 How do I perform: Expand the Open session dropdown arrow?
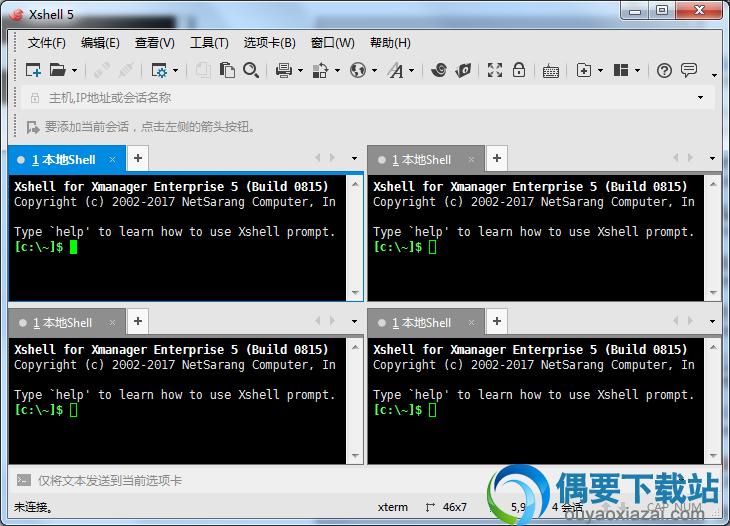(x=74, y=71)
